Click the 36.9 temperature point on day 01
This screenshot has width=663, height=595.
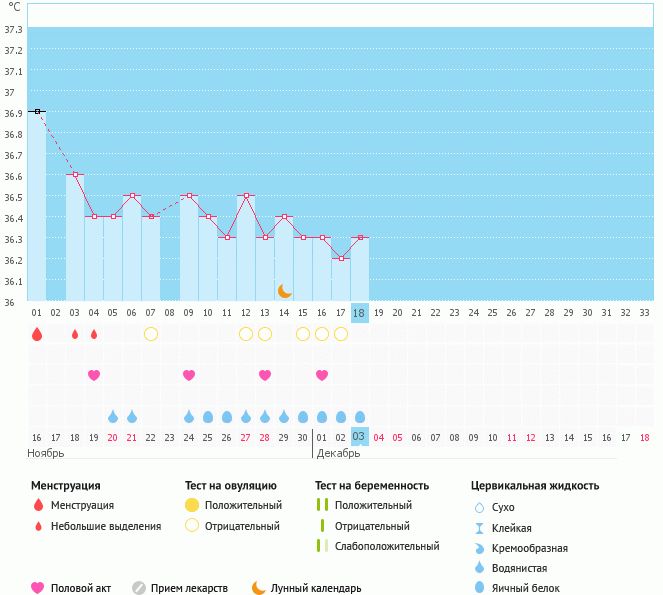37,112
